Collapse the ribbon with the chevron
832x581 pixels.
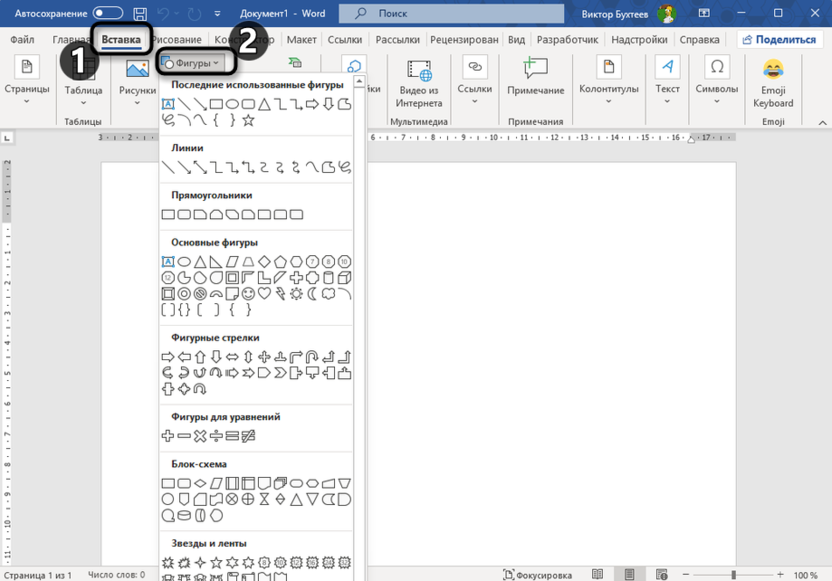pyautogui.click(x=822, y=123)
